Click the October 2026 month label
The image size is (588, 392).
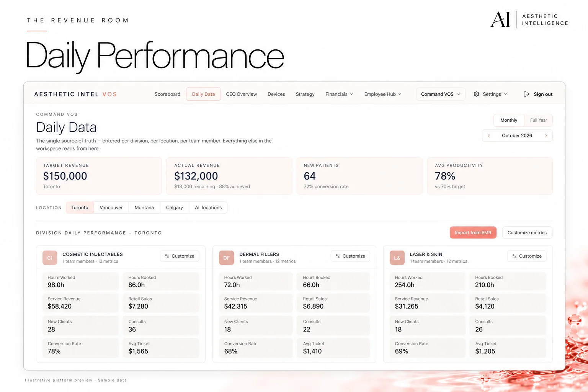coord(517,136)
